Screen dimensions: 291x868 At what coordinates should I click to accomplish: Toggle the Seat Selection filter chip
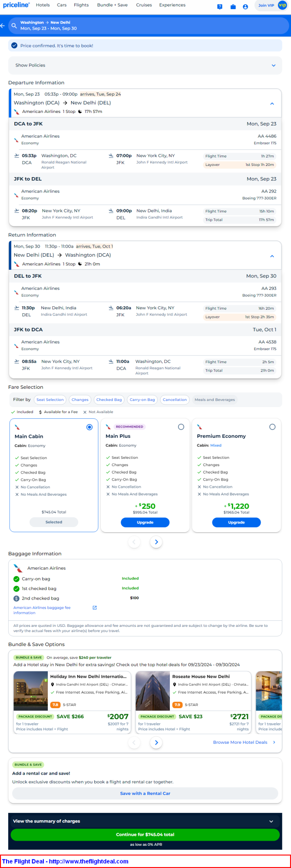click(50, 400)
